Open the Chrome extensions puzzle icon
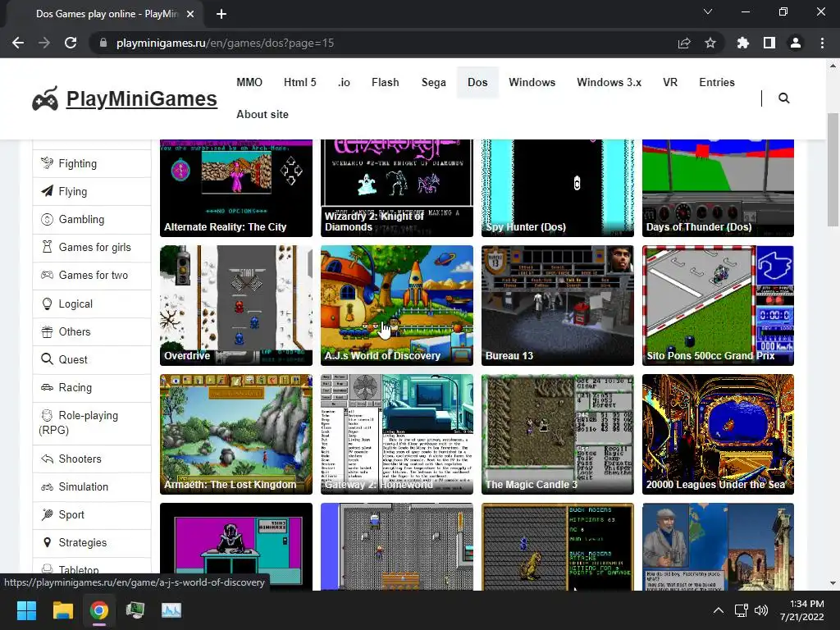Viewport: 840px width, 630px height. tap(743, 43)
